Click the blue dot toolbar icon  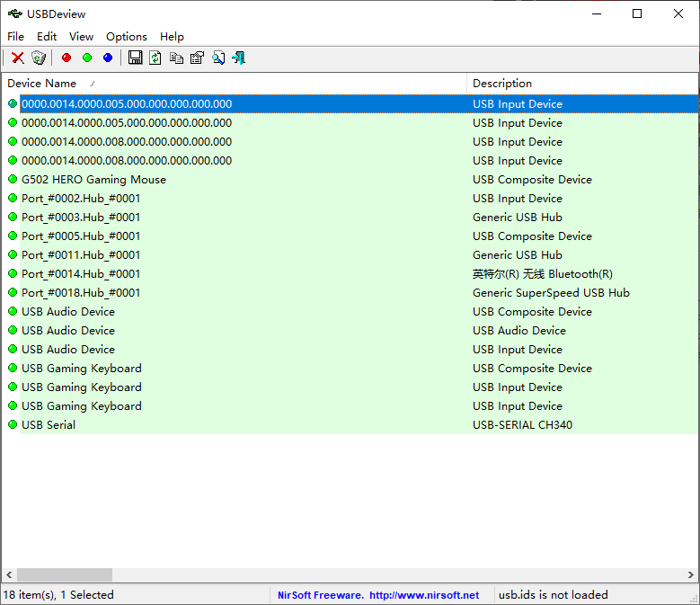[x=108, y=58]
